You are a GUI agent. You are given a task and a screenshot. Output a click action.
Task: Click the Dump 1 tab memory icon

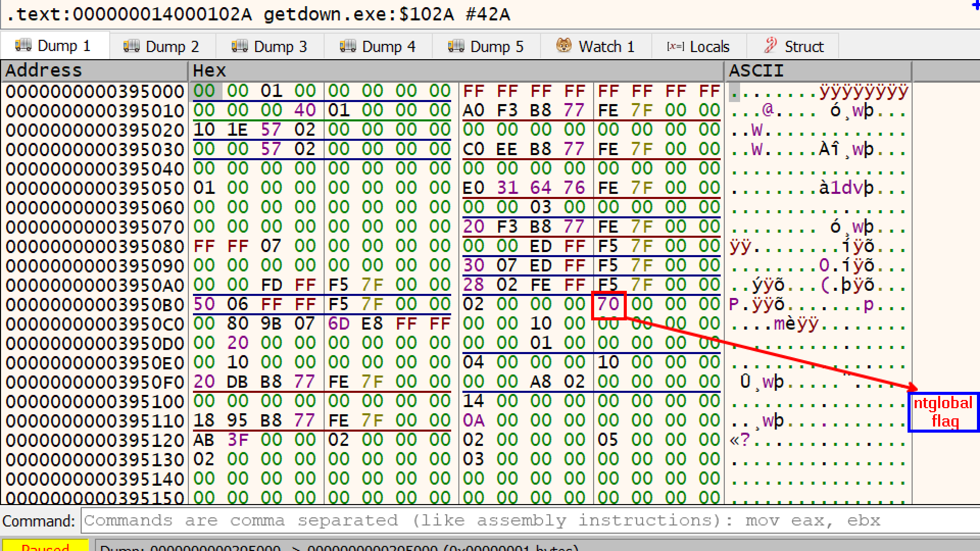23,46
